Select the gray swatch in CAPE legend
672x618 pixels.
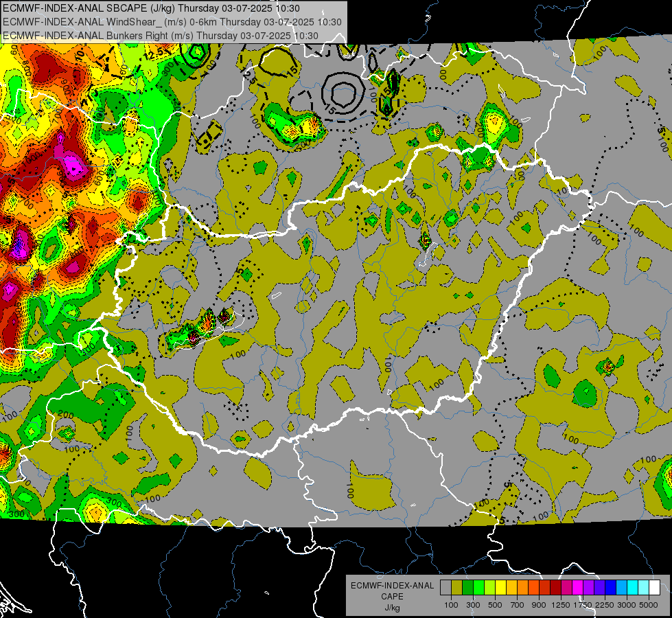tap(445, 587)
